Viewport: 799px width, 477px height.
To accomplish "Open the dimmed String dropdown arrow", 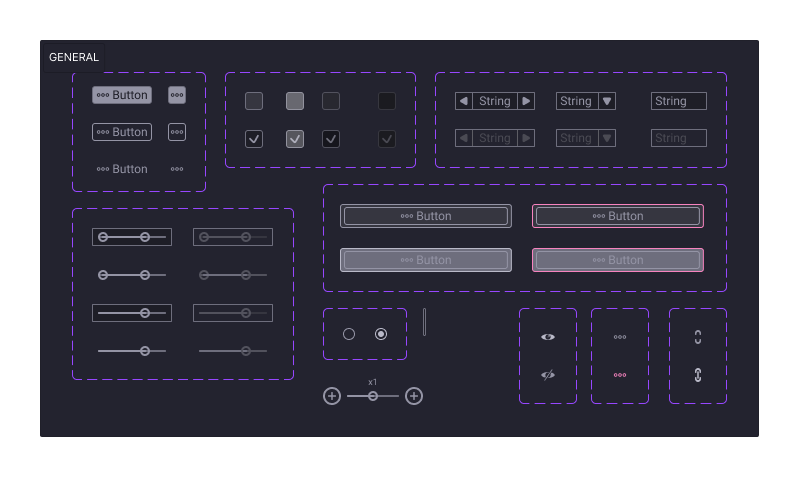I will pos(607,138).
